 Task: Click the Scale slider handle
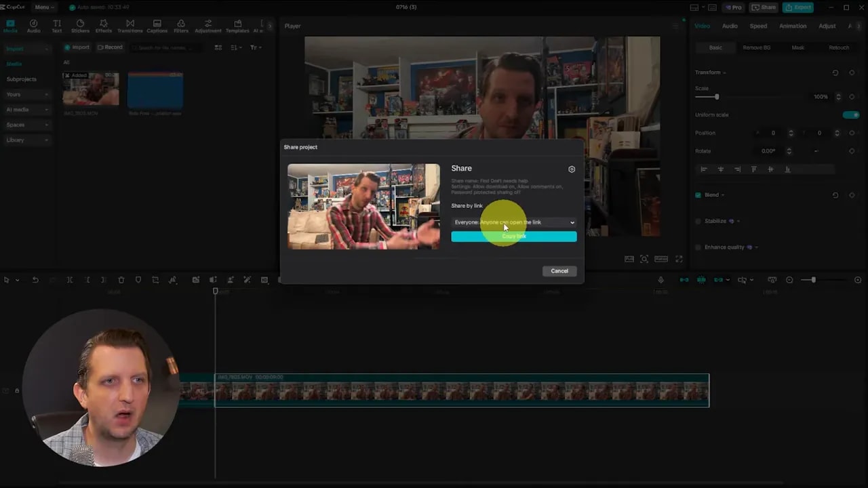pos(716,97)
